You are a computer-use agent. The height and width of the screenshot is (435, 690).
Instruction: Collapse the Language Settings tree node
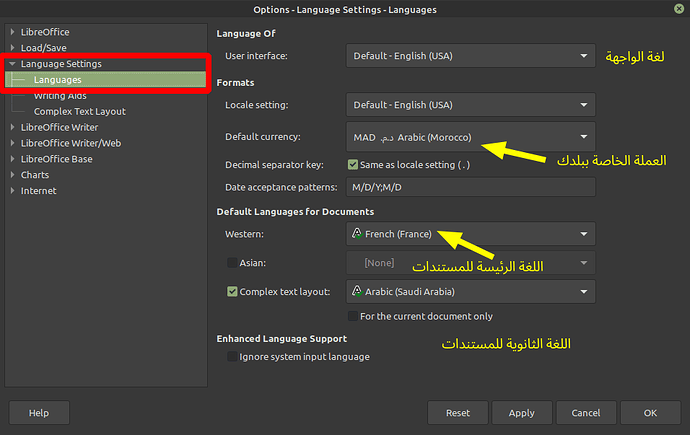(13, 64)
